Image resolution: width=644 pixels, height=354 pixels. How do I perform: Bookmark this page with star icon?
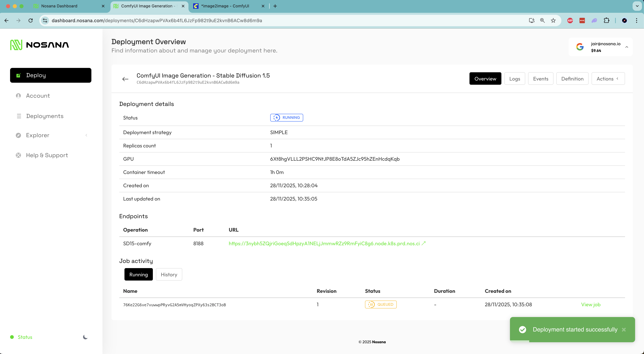click(x=553, y=21)
